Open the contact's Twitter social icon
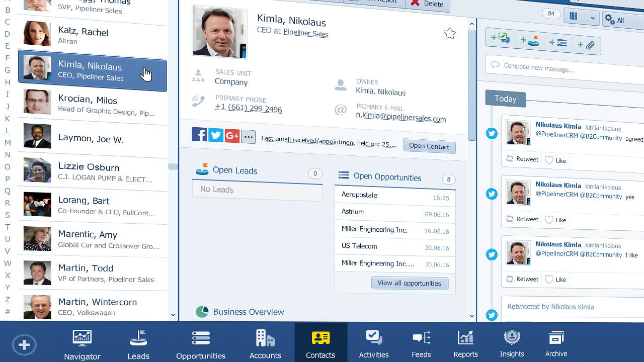644x362 pixels. click(x=215, y=134)
